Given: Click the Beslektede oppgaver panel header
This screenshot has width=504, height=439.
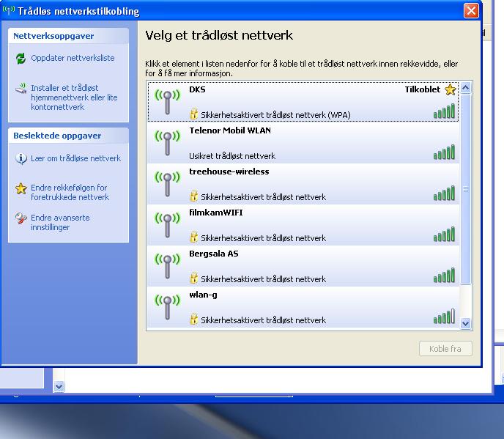Looking at the screenshot, I should [68, 136].
